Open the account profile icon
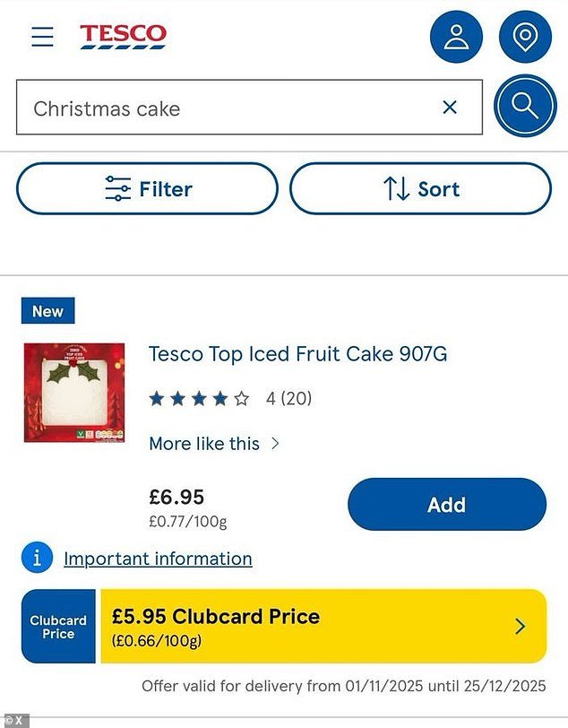This screenshot has height=728, width=568. tap(456, 37)
